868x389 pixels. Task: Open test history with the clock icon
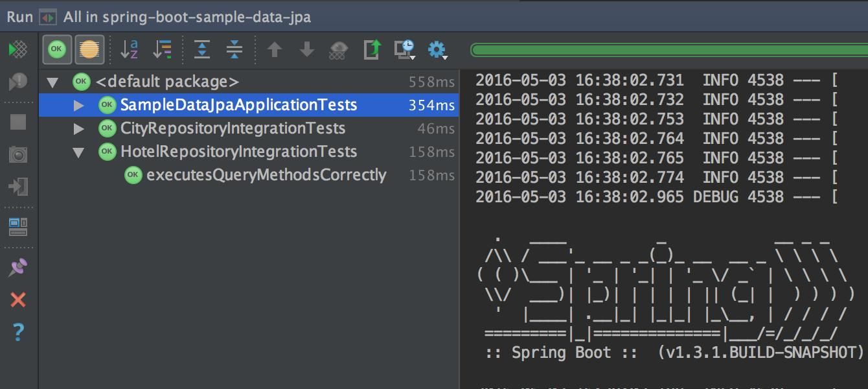[404, 49]
